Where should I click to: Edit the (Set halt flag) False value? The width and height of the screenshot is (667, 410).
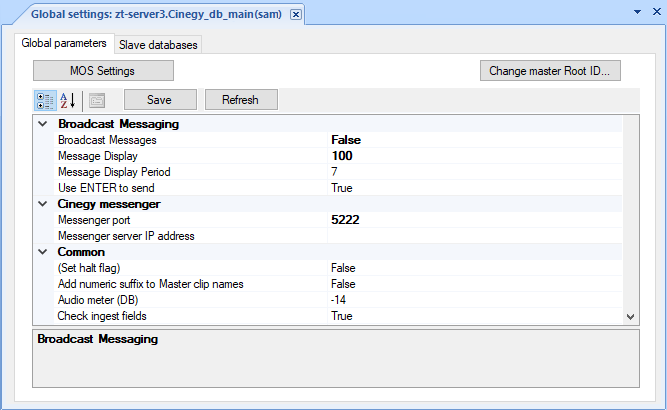[x=475, y=268]
